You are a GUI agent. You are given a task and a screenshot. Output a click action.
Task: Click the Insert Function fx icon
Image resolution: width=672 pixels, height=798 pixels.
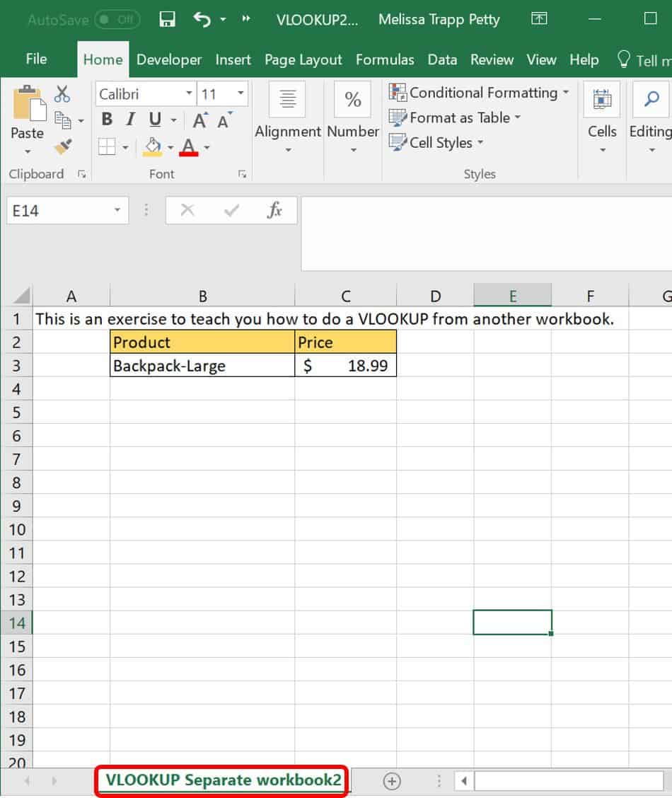(274, 210)
